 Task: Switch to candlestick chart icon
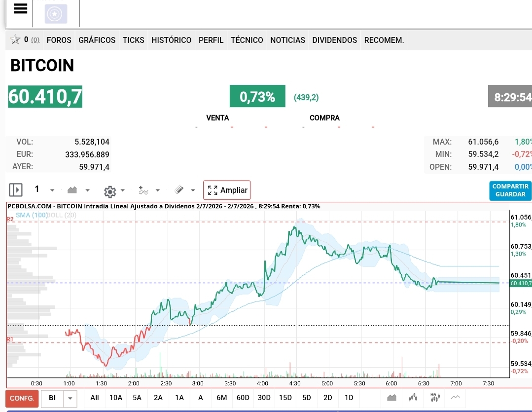[413, 397]
